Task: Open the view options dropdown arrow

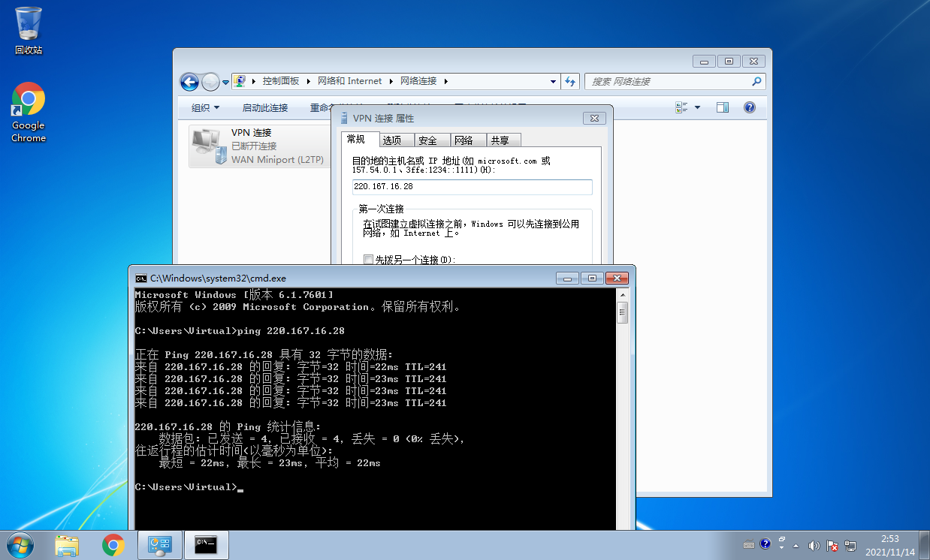Action: pos(697,107)
